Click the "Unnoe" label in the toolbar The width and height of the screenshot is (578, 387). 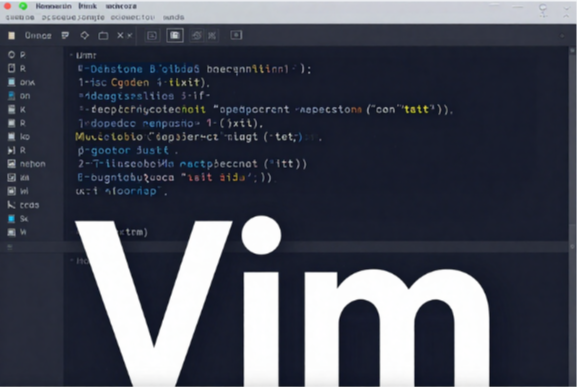point(38,35)
